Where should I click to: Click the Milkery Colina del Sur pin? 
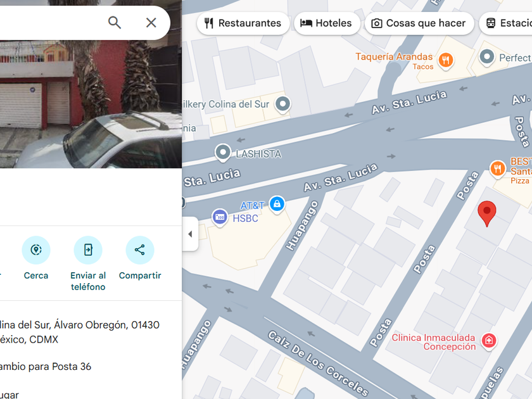[282, 104]
